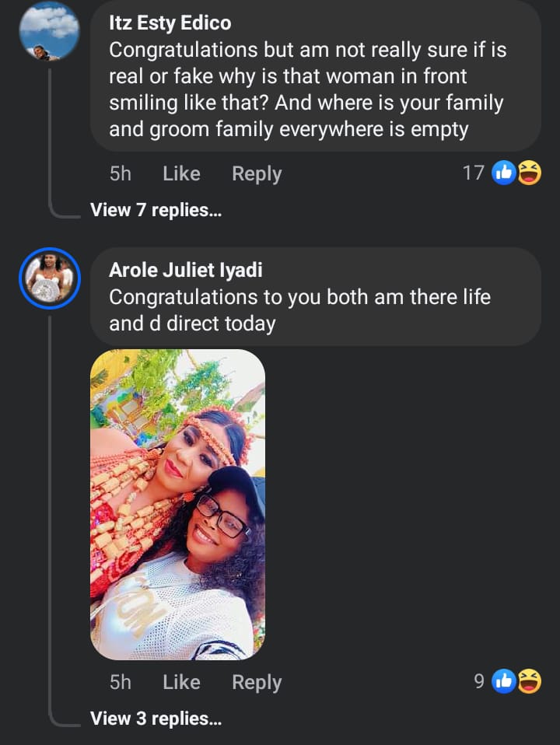
Task: Click thumbs-up reaction icon on Esty's comment
Action: (505, 173)
